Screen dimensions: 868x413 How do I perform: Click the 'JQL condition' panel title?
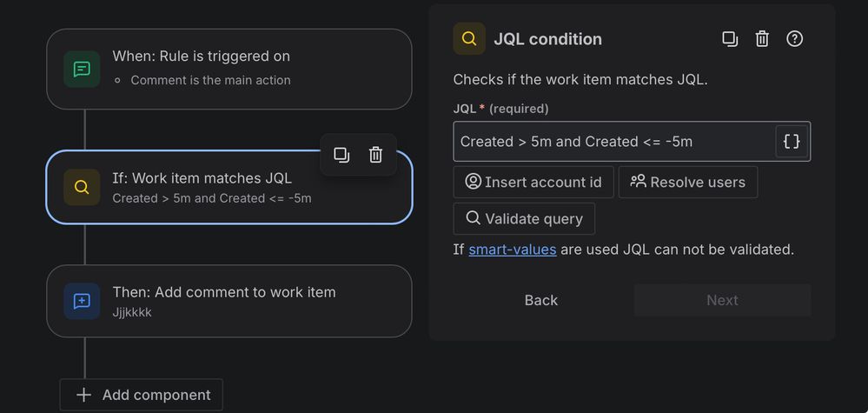(x=547, y=39)
